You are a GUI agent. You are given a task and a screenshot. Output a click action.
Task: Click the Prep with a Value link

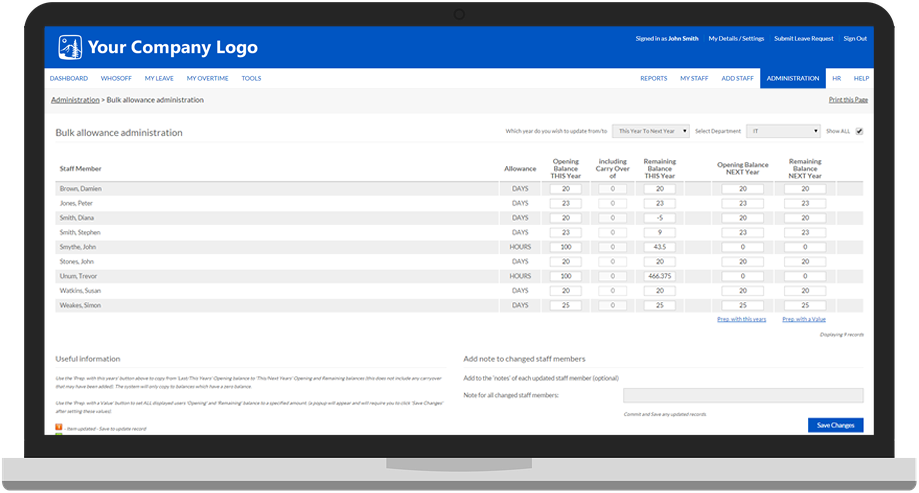pos(804,319)
